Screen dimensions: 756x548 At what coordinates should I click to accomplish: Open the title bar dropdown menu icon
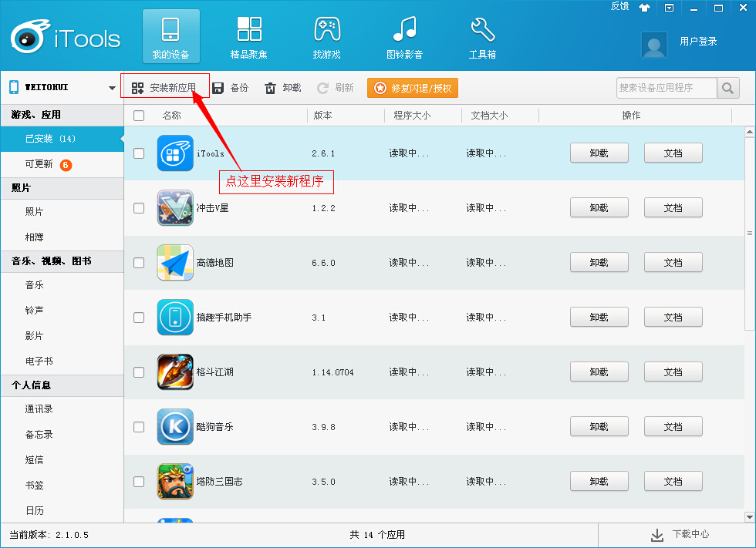coord(670,8)
